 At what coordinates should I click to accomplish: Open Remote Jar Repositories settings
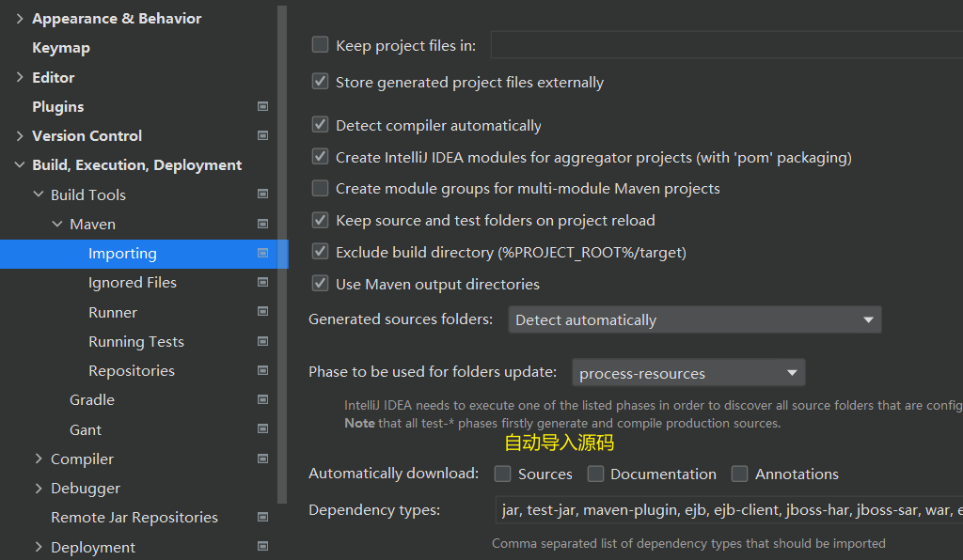click(x=134, y=518)
